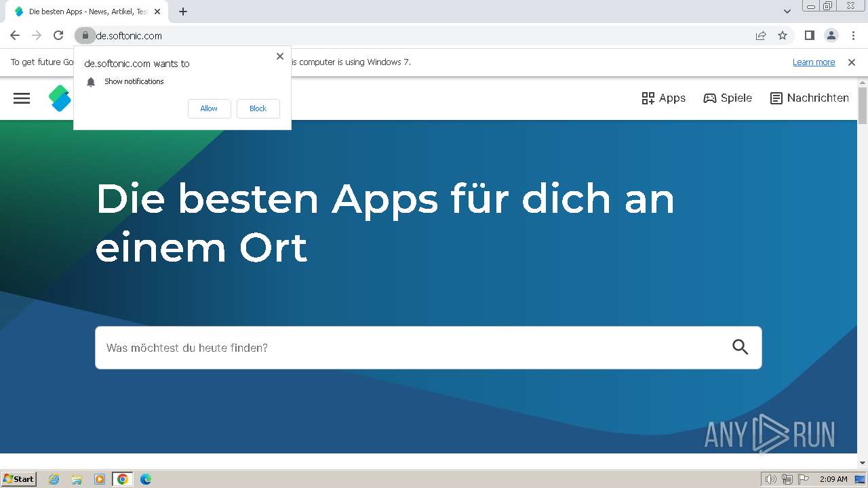
Task: Click the browser forward arrow
Action: [x=37, y=35]
